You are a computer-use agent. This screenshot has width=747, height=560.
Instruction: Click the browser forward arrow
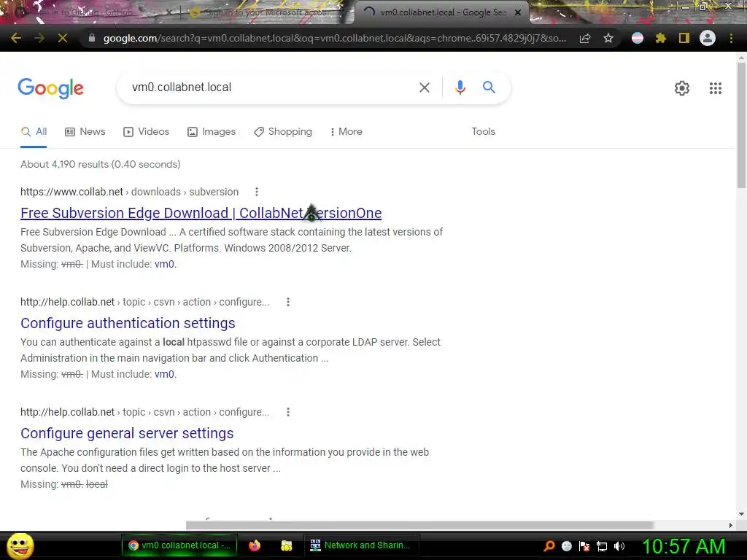point(39,38)
